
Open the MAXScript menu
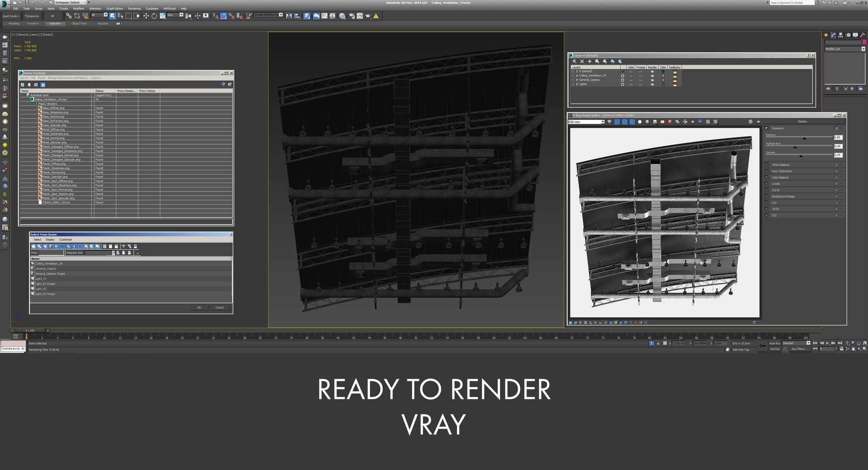[x=170, y=9]
